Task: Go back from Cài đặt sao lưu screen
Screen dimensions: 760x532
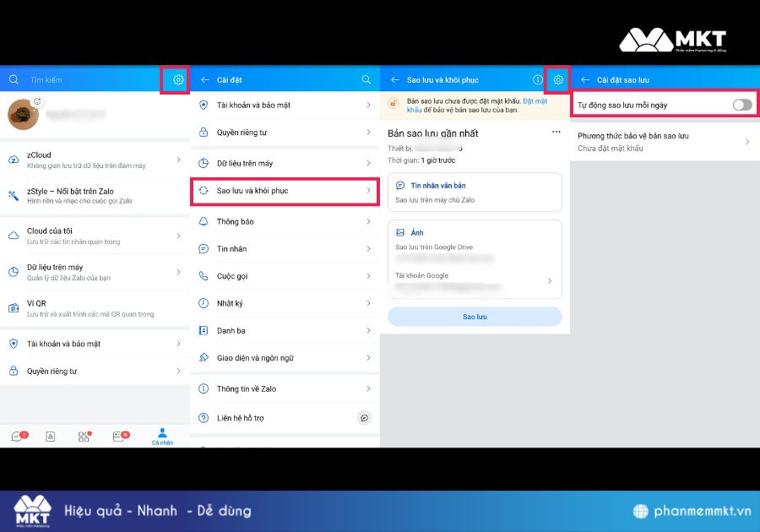Action: (x=584, y=80)
